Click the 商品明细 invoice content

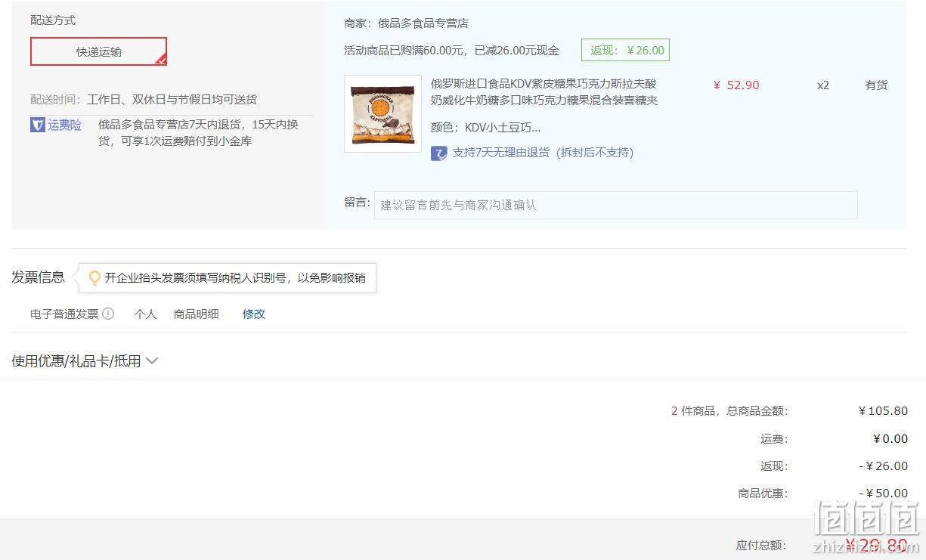197,314
